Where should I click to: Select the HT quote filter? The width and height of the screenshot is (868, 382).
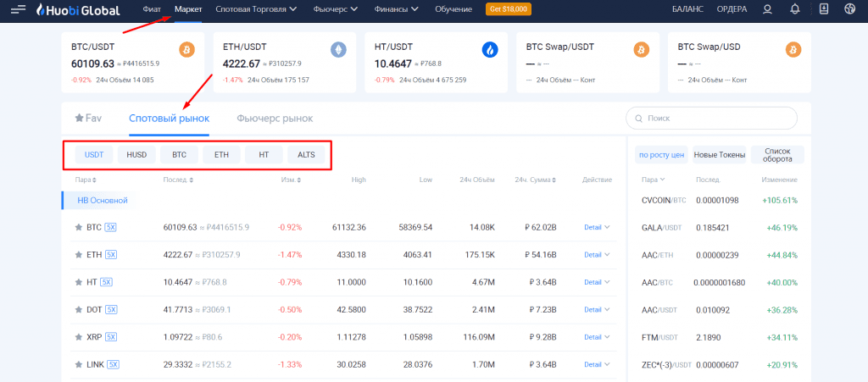tap(264, 155)
